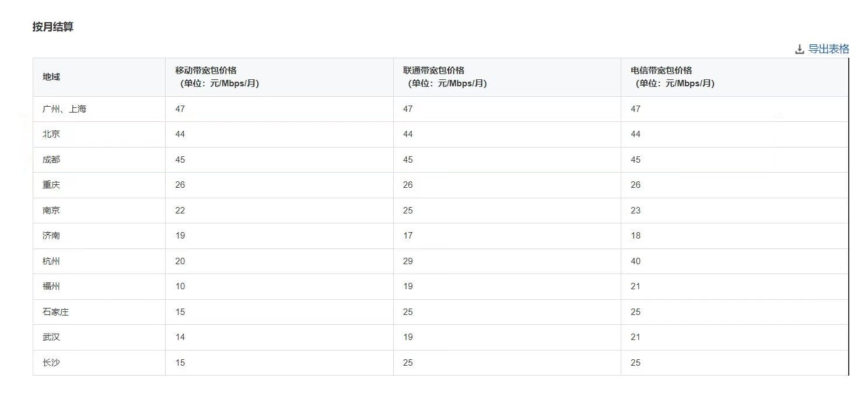The image size is (868, 403).
Task: Click the 地域 column header
Action: pos(51,77)
